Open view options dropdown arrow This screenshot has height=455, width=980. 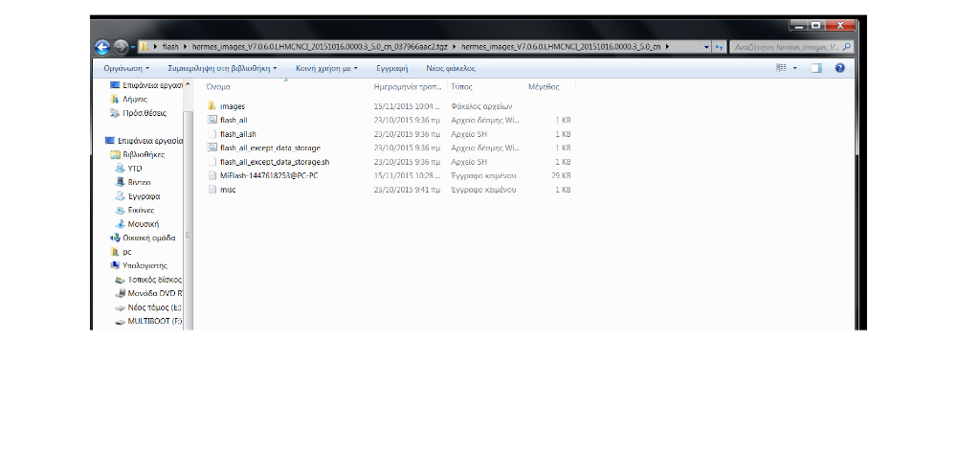[x=794, y=68]
